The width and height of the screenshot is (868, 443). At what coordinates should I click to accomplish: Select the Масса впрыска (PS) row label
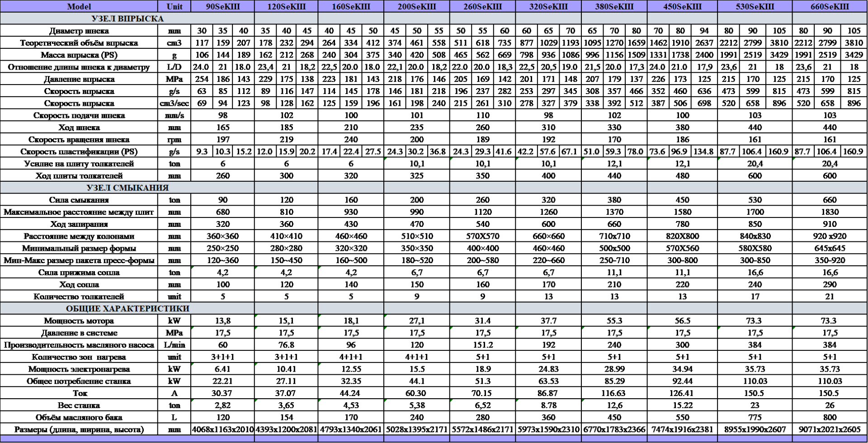click(79, 55)
